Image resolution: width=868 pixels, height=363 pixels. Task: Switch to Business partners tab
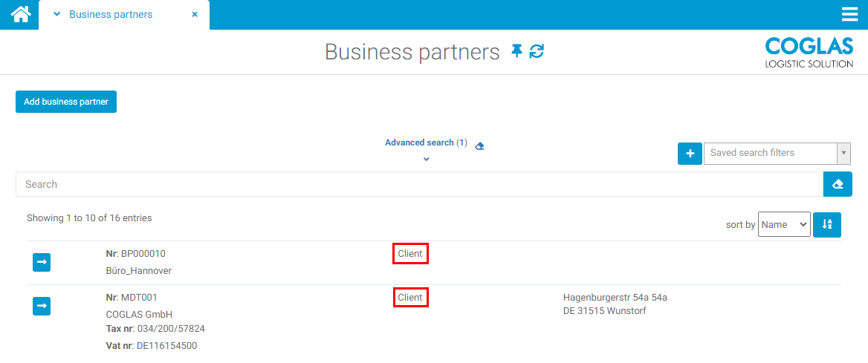(x=111, y=15)
